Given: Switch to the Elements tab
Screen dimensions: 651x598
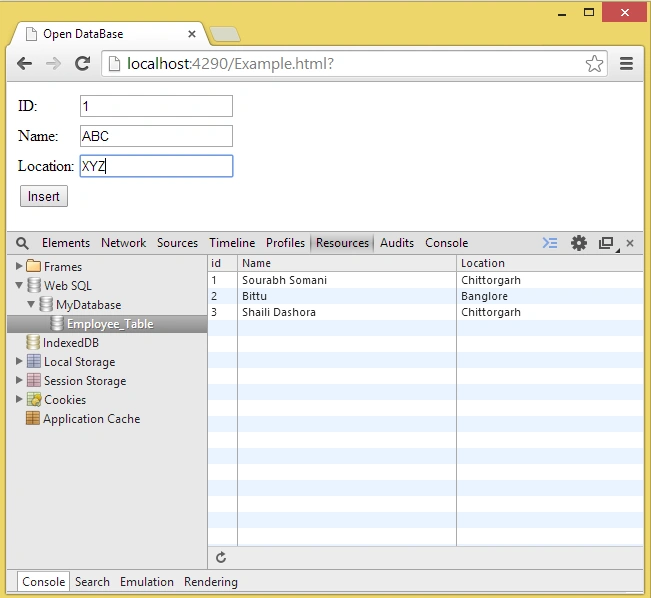Looking at the screenshot, I should click(x=66, y=243).
